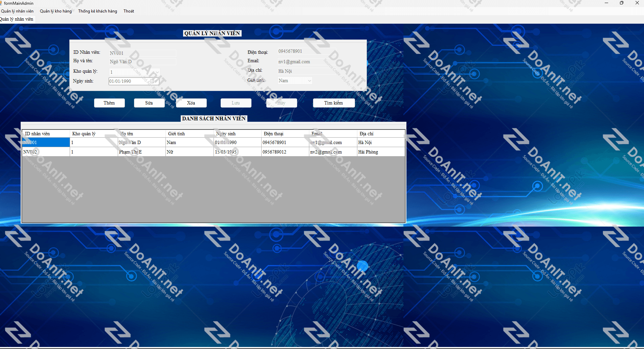This screenshot has height=349, width=644.
Task: Click the ID nhân viên column header
Action: click(46, 134)
